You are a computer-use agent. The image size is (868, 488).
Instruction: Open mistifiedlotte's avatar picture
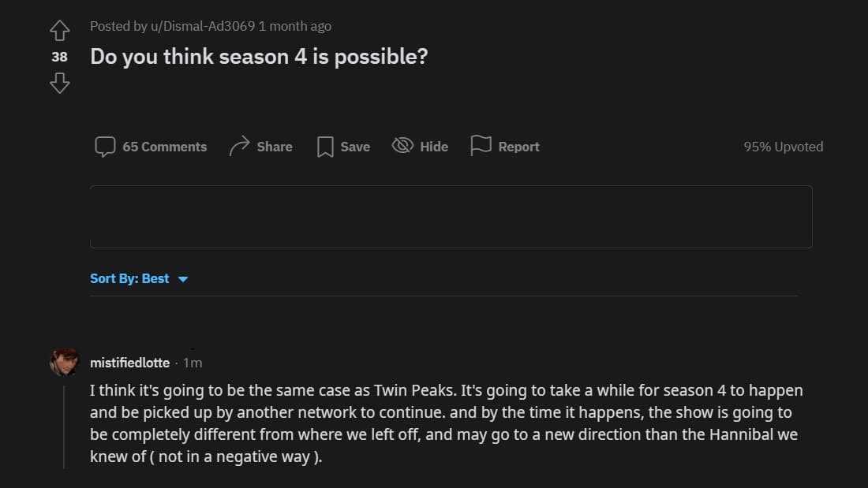64,362
